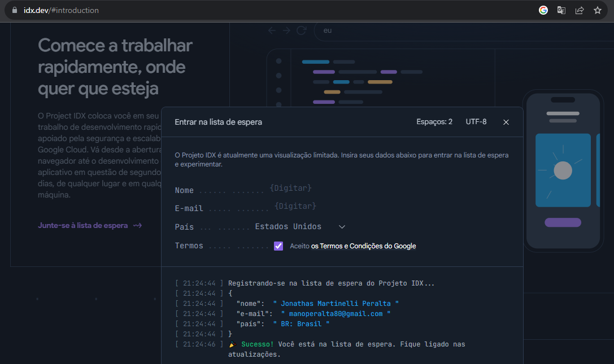This screenshot has width=614, height=364.
Task: Click the Espaços: 2 indicator
Action: pos(434,122)
